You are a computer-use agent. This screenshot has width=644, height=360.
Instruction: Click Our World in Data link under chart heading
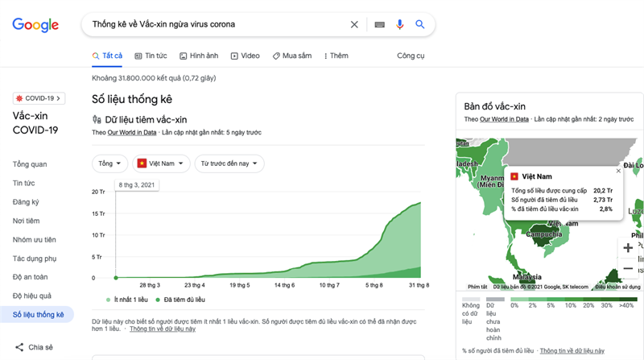(132, 132)
